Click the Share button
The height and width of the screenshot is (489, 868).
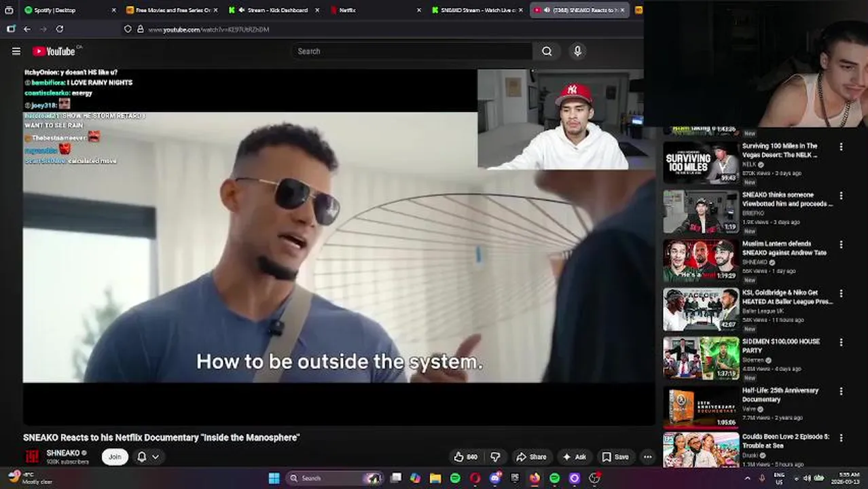click(x=531, y=457)
